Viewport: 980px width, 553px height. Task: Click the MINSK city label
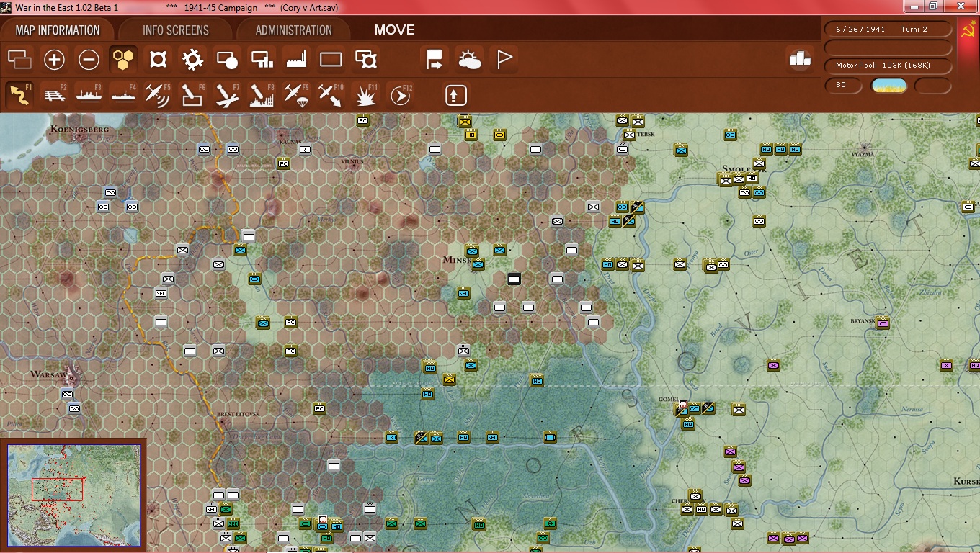pos(458,260)
